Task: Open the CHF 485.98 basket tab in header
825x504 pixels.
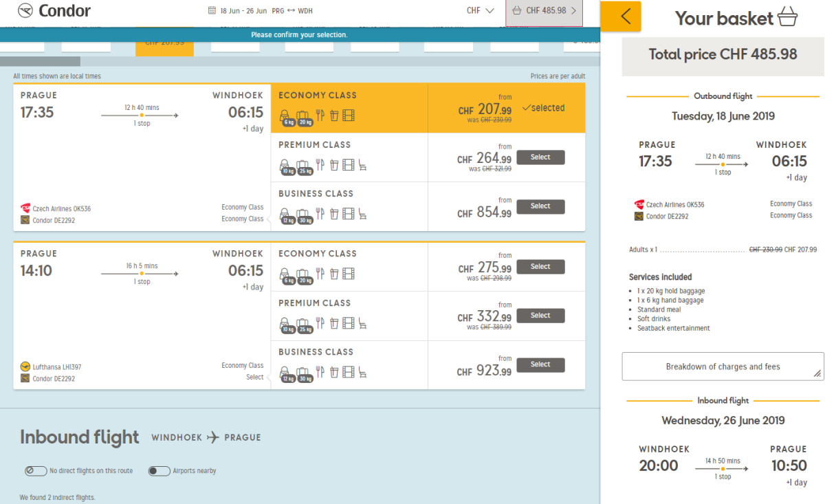Action: (544, 12)
